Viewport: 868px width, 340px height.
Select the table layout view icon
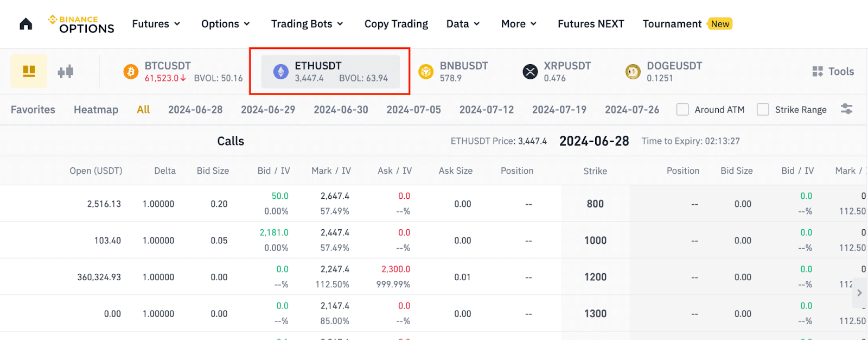[29, 71]
